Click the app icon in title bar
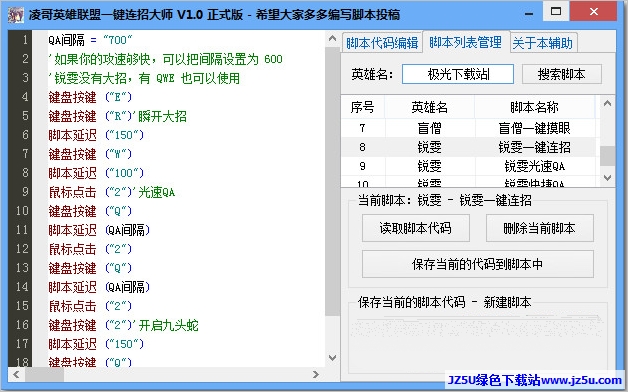This screenshot has height=392, width=628. click(16, 15)
